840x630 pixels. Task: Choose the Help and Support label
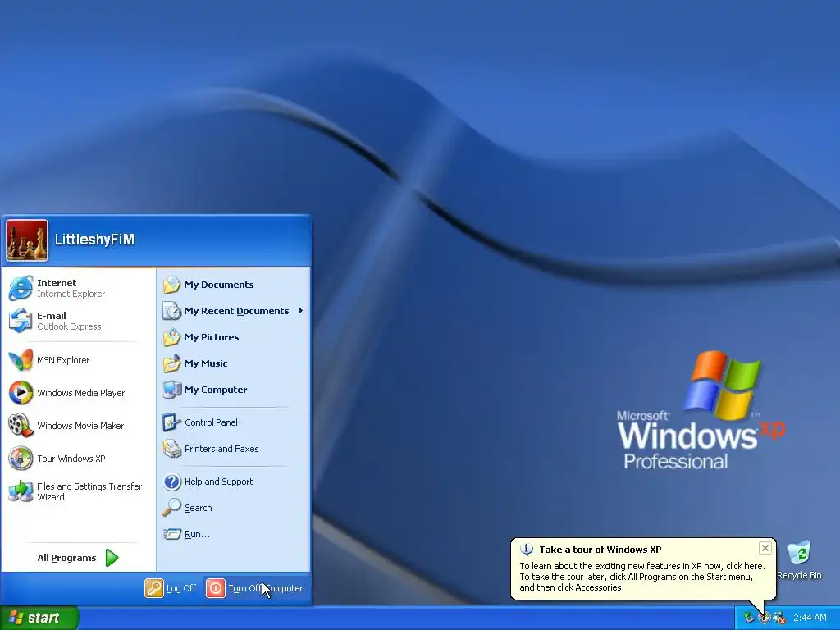[x=218, y=482]
